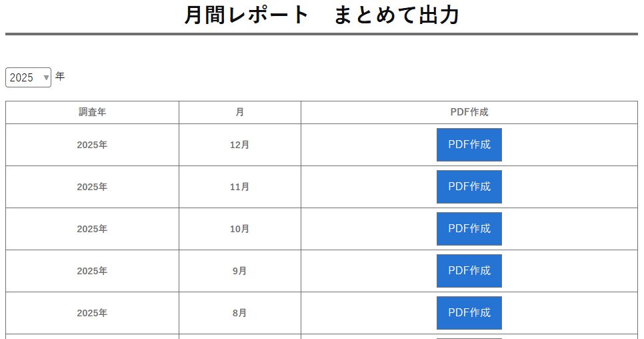Click the 月間レポート まとめて出力 page title
Viewport: 644px width, 339px height.
[x=321, y=15]
